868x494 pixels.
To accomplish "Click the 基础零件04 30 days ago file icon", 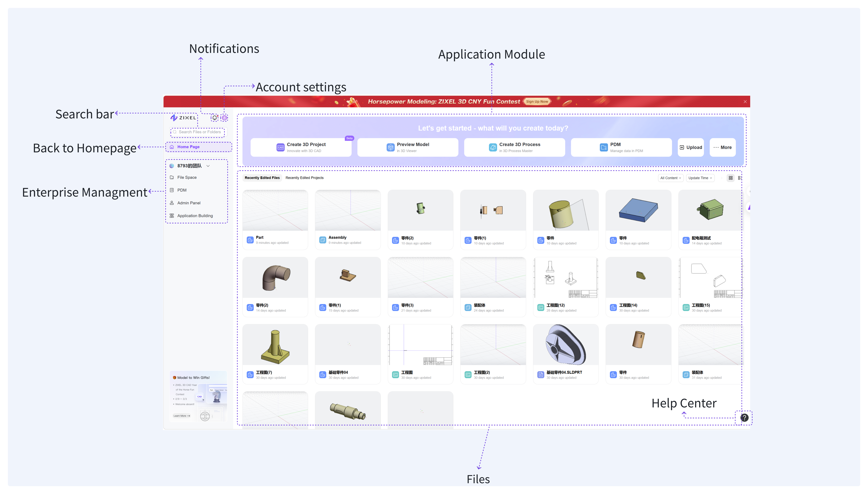I will coord(323,375).
